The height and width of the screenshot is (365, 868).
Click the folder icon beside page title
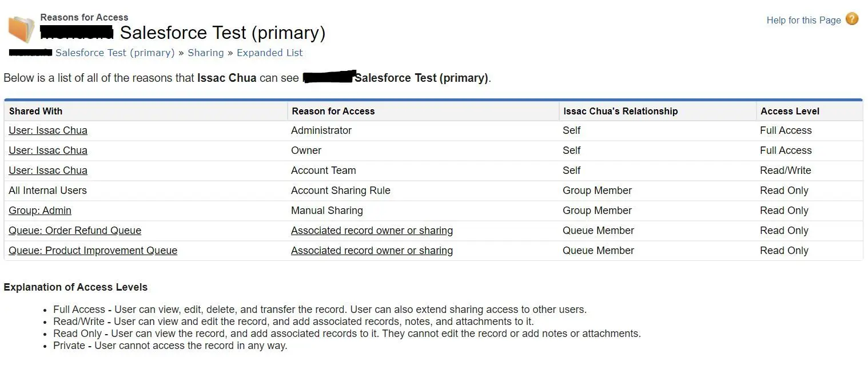coord(21,29)
